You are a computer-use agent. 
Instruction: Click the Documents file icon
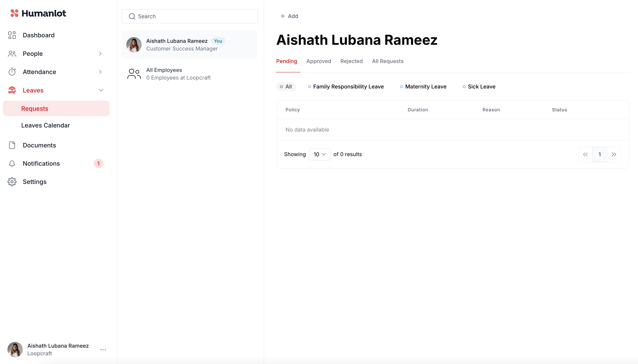coord(12,145)
